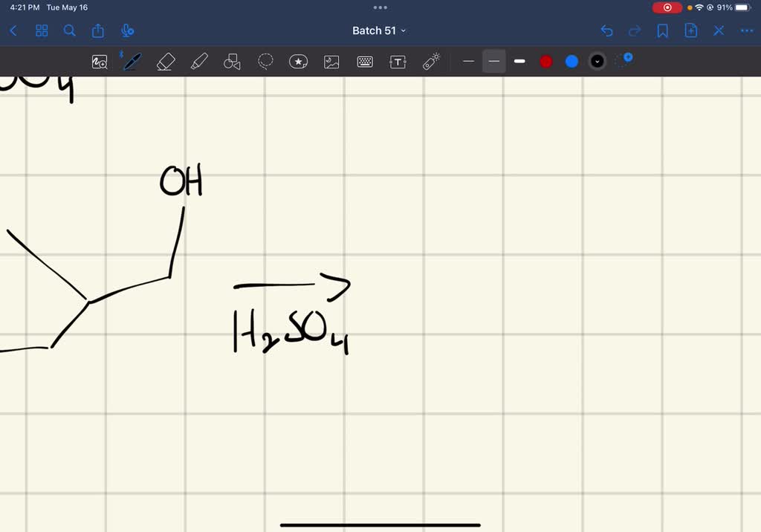Undo the last stroke

click(x=607, y=30)
